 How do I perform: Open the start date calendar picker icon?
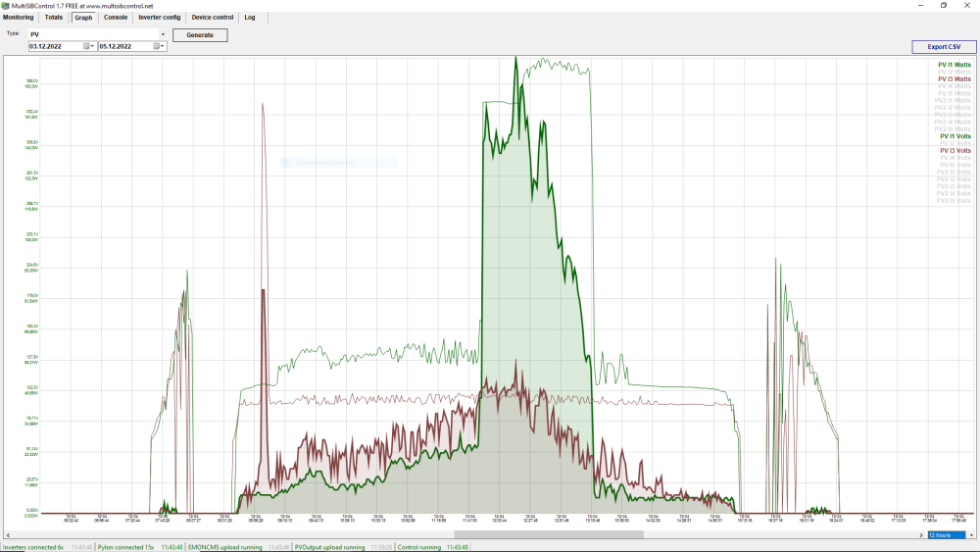[x=87, y=46]
